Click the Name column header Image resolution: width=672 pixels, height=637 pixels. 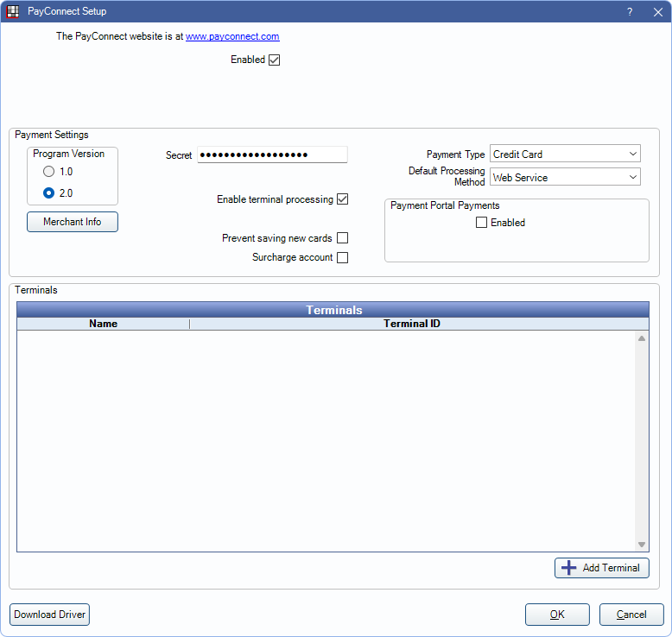click(x=104, y=324)
